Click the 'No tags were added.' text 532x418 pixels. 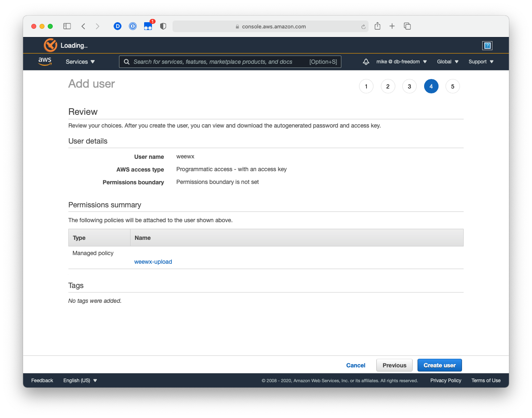pyautogui.click(x=95, y=301)
